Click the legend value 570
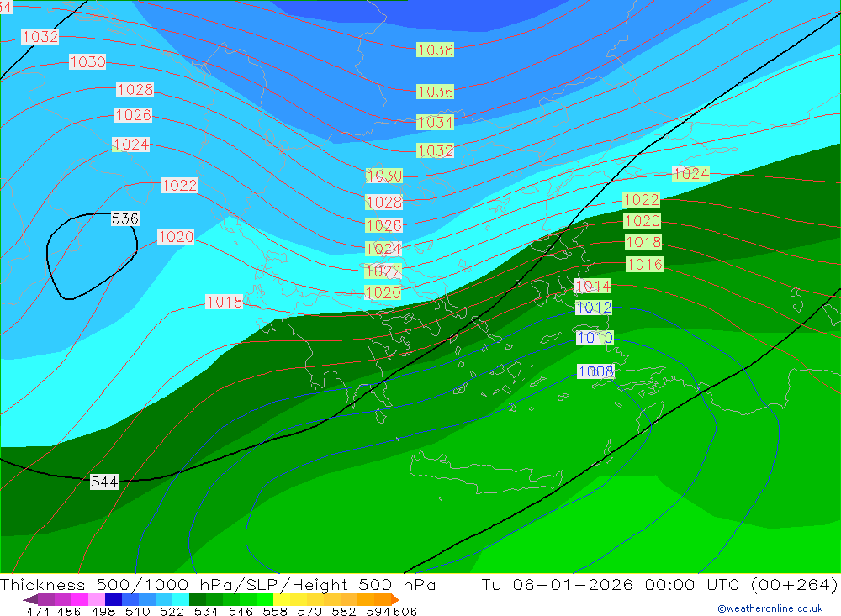841x616 pixels. tap(309, 611)
